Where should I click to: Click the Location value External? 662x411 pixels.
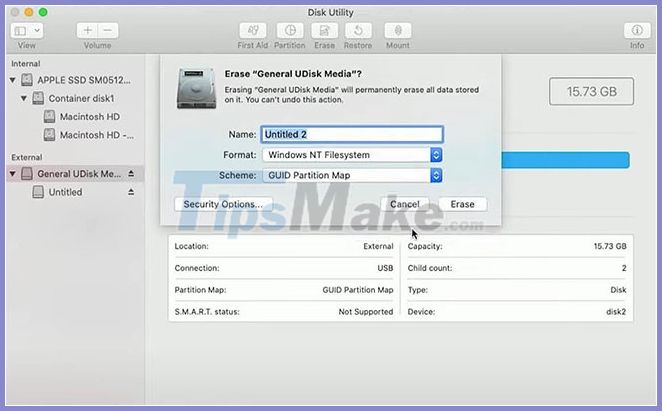pos(378,246)
